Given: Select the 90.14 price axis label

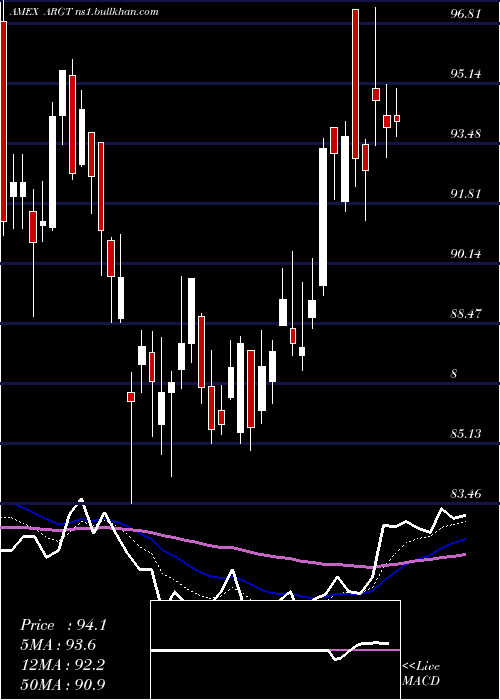Looking at the screenshot, I should [466, 254].
